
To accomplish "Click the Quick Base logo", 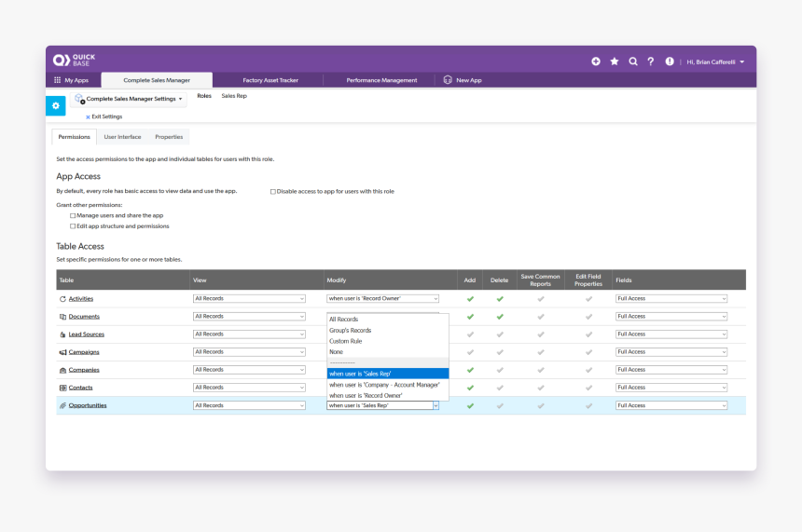I will click(75, 61).
